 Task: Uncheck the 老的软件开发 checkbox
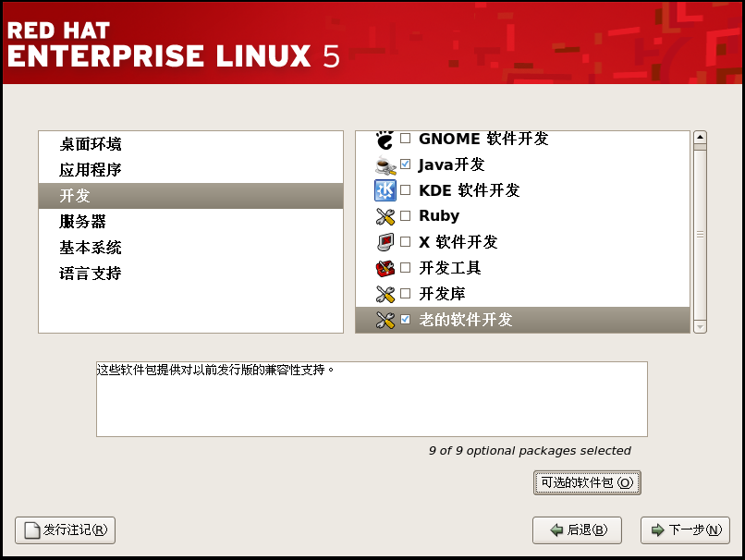point(405,319)
